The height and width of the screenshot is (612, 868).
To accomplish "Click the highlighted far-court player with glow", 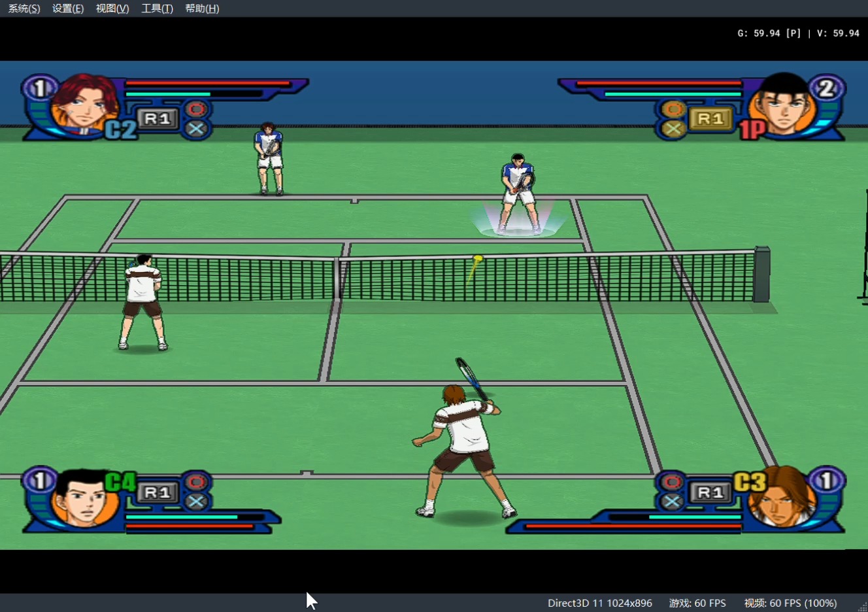I will (518, 194).
